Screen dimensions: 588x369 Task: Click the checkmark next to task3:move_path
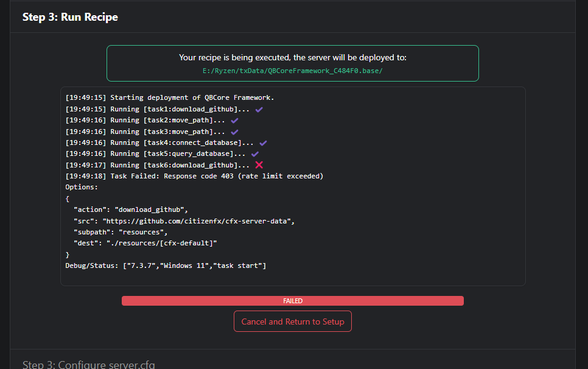(234, 132)
